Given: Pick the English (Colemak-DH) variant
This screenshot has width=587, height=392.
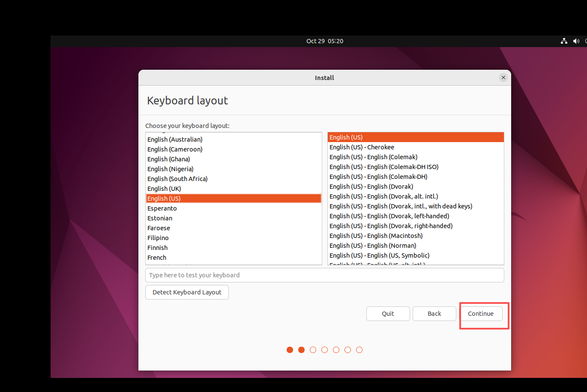Looking at the screenshot, I should click(416, 177).
